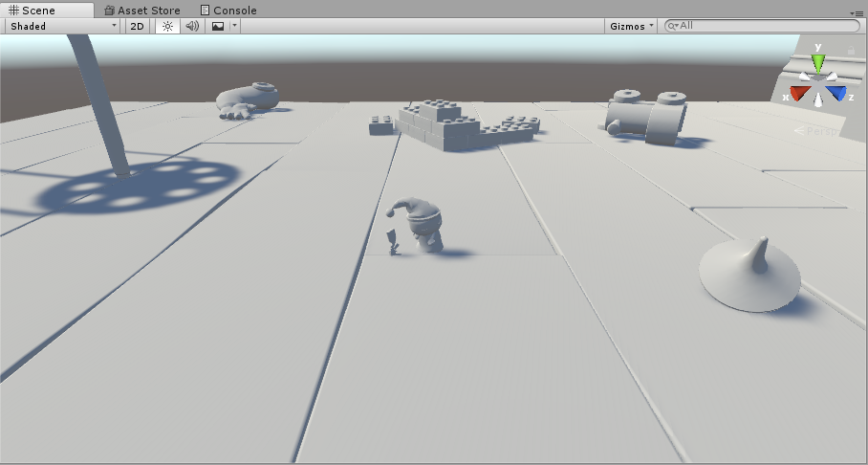Open the Console tab

pyautogui.click(x=228, y=10)
